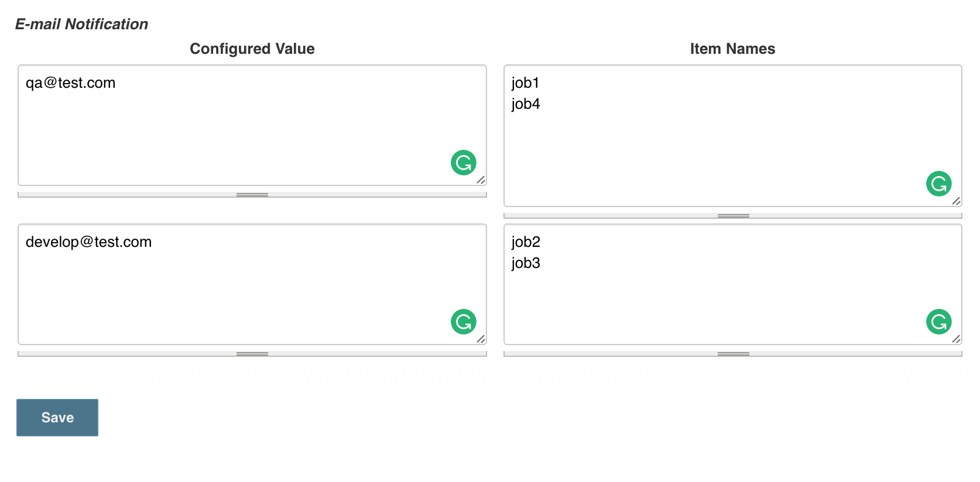The width and height of the screenshot is (980, 482).
Task: Click resize corner of job1 job4 textarea
Action: click(957, 201)
